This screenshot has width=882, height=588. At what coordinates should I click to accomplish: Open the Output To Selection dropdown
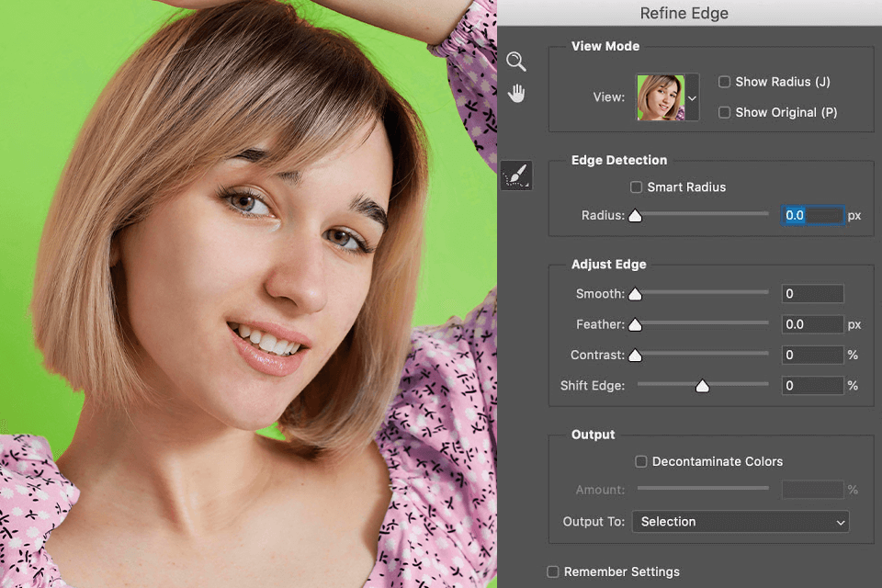(741, 522)
